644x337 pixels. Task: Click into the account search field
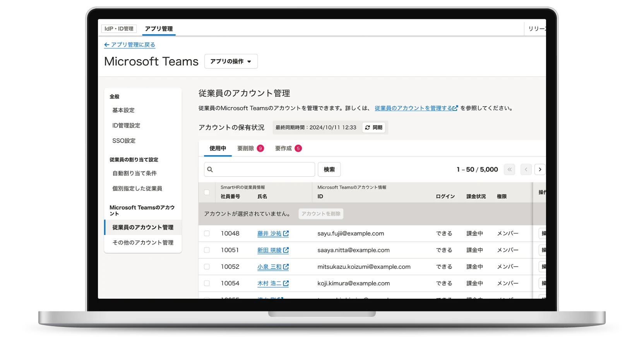pyautogui.click(x=263, y=170)
